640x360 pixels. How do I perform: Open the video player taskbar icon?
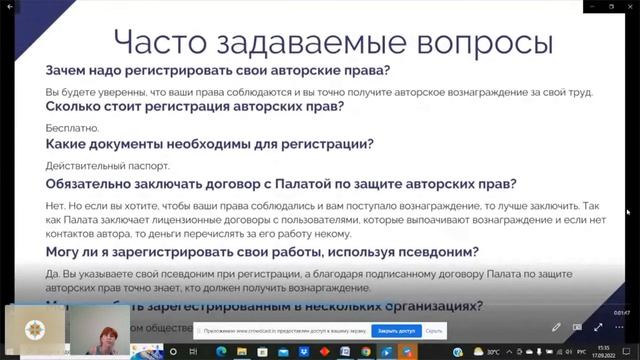(x=387, y=351)
